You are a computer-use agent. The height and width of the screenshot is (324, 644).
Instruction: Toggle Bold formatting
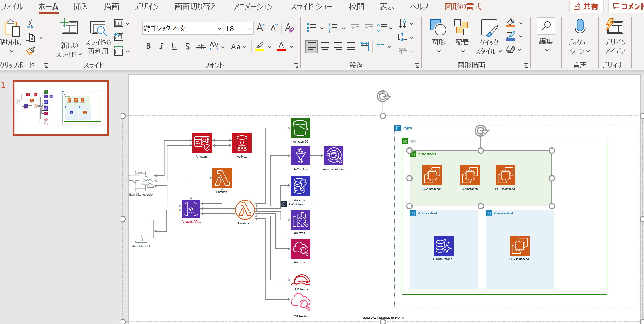click(x=148, y=46)
